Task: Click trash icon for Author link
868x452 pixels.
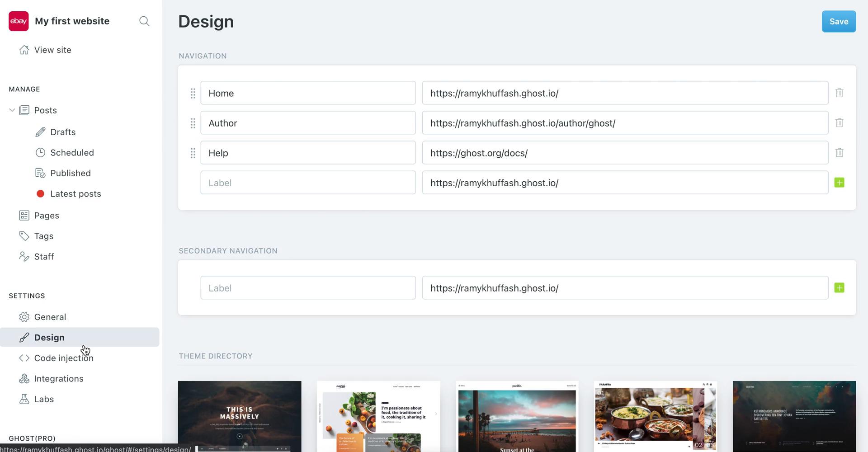Action: (839, 122)
